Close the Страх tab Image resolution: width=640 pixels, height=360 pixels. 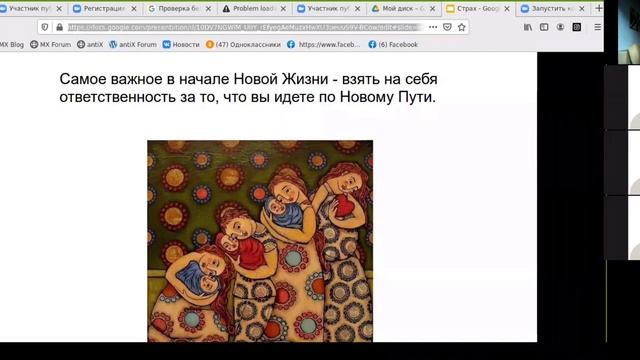point(507,9)
